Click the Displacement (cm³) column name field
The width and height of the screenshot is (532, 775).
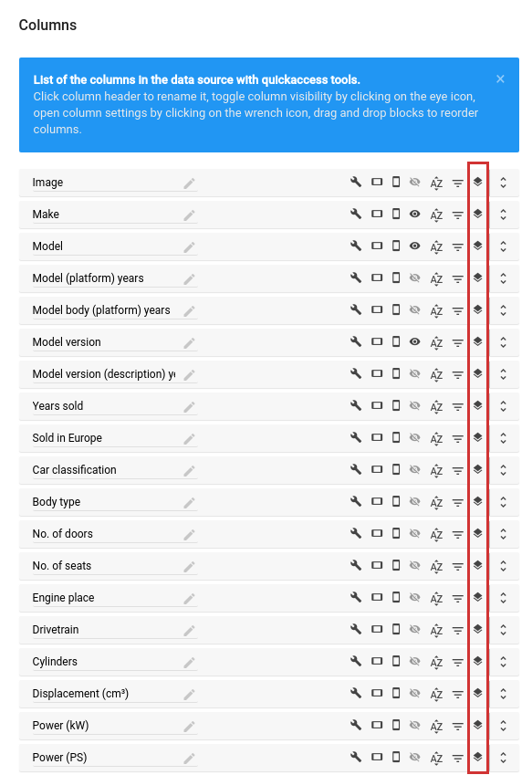(114, 694)
